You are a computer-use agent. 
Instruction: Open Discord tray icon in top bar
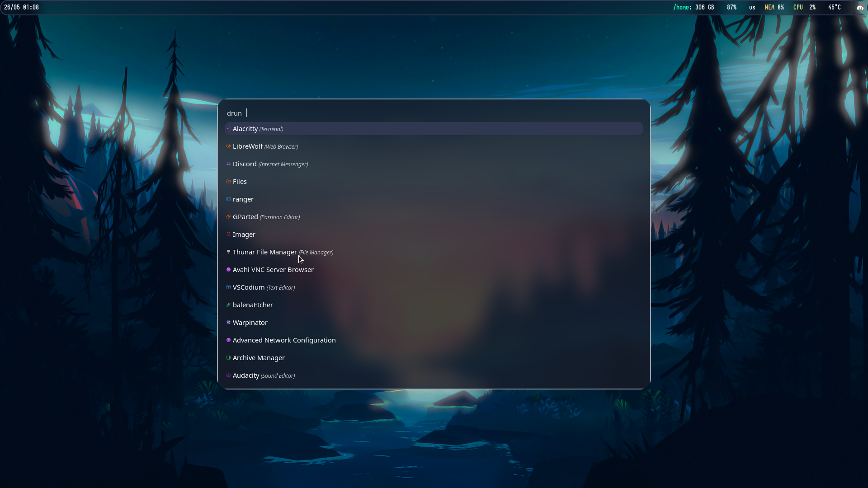pos(860,7)
